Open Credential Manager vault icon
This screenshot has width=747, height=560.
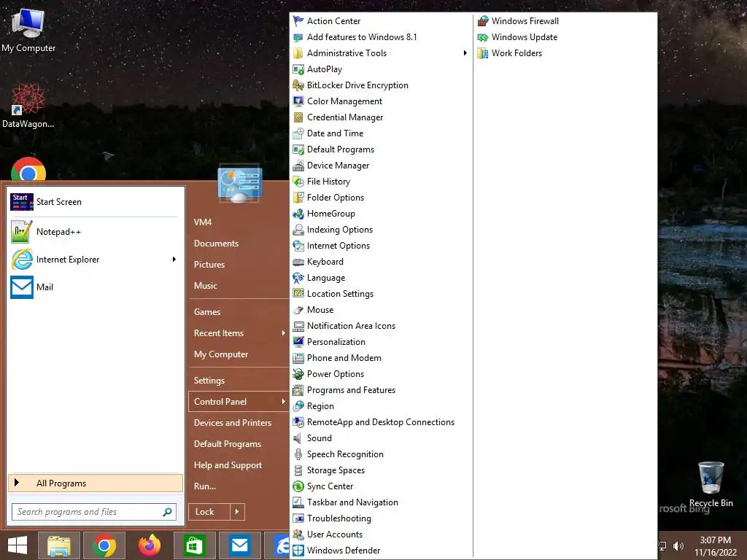[x=298, y=117]
